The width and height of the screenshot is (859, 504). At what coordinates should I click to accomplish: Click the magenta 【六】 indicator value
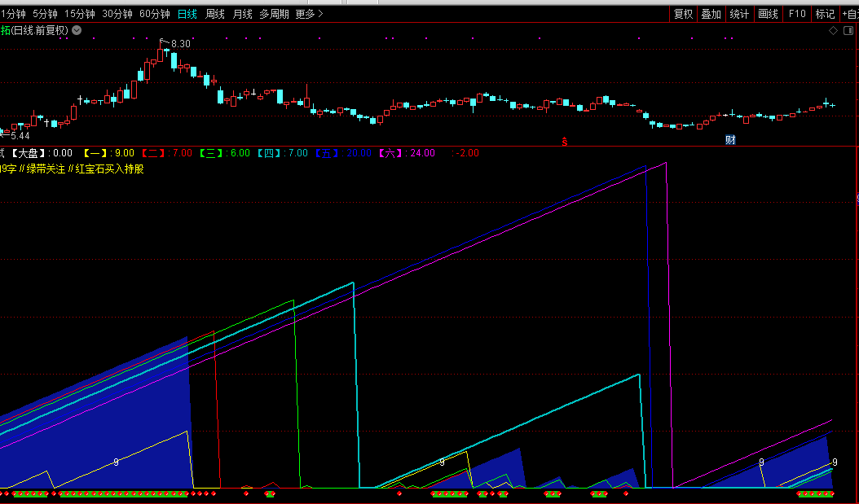[409, 153]
